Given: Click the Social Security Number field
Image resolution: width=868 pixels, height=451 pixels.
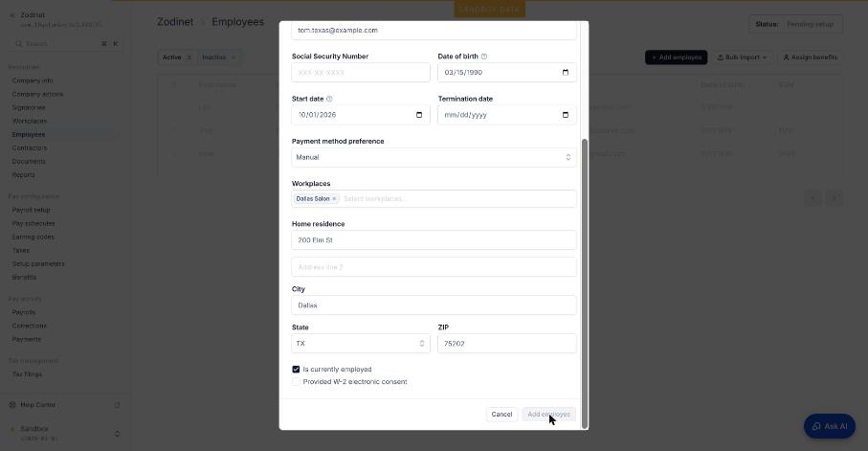Looking at the screenshot, I should (x=361, y=73).
